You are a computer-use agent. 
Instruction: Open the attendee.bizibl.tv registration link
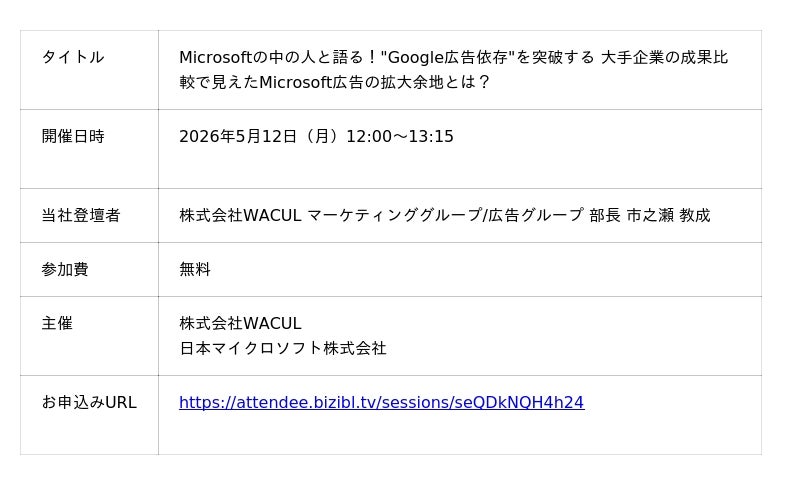pyautogui.click(x=381, y=402)
